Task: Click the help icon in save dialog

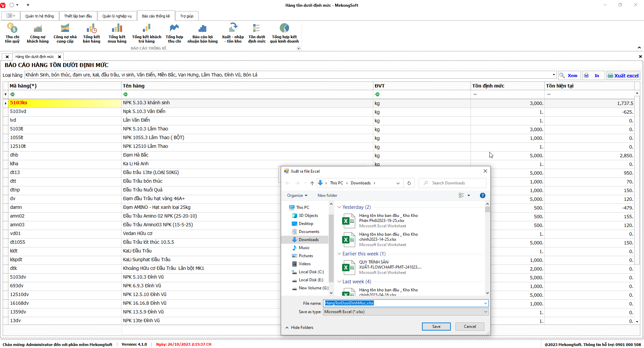Action: coord(482,195)
